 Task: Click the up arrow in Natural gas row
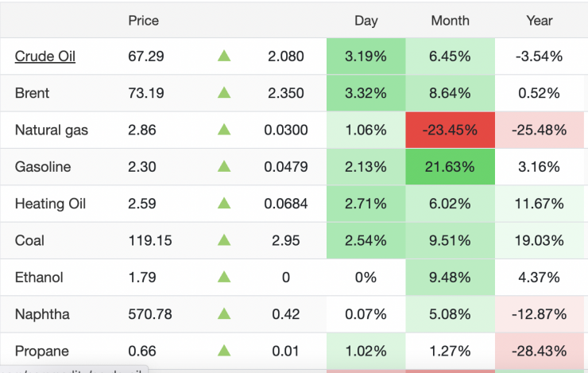click(x=224, y=130)
